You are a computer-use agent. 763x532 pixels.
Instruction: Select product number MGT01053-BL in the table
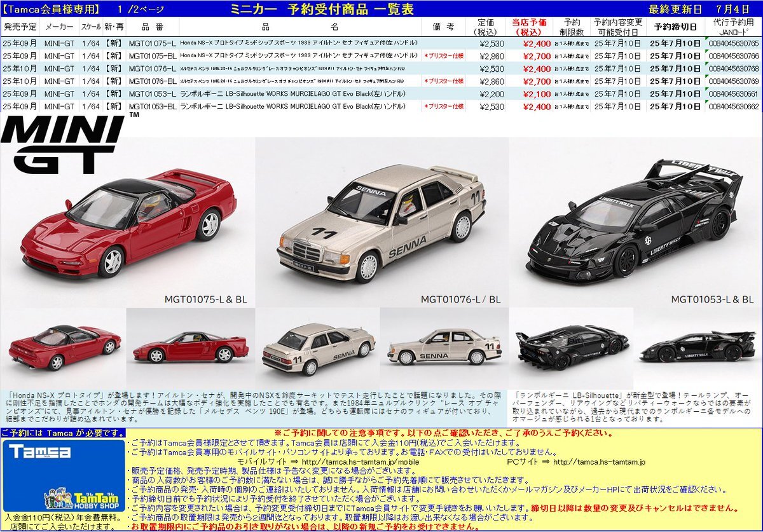click(153, 107)
